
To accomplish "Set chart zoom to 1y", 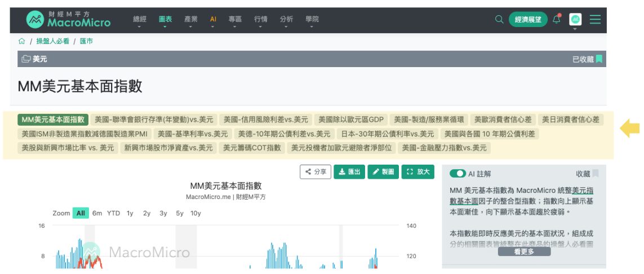I will [x=130, y=213].
